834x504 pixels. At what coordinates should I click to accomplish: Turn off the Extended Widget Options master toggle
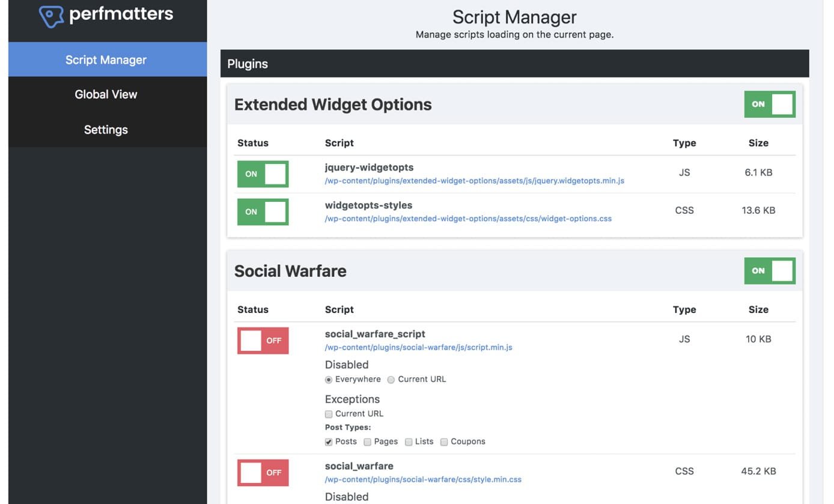(x=770, y=103)
